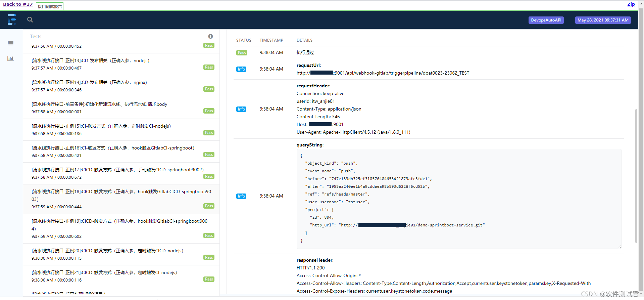The image size is (644, 300).
Task: Open test 正例14 CD-发布相关 nginx
Action: point(121,86)
